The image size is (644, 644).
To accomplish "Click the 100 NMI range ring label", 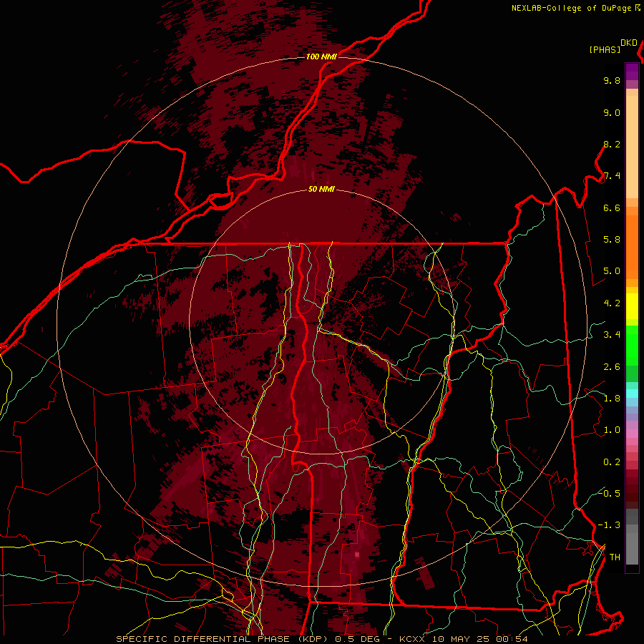I will [x=321, y=57].
